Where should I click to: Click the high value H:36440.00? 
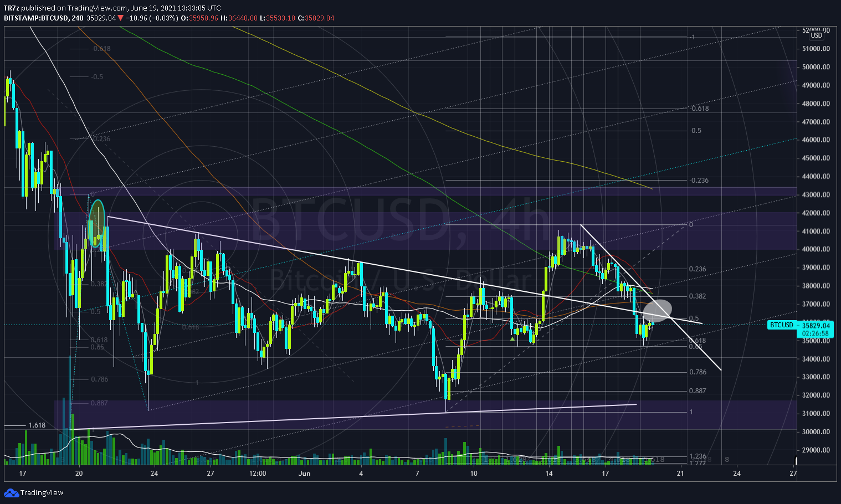point(239,18)
